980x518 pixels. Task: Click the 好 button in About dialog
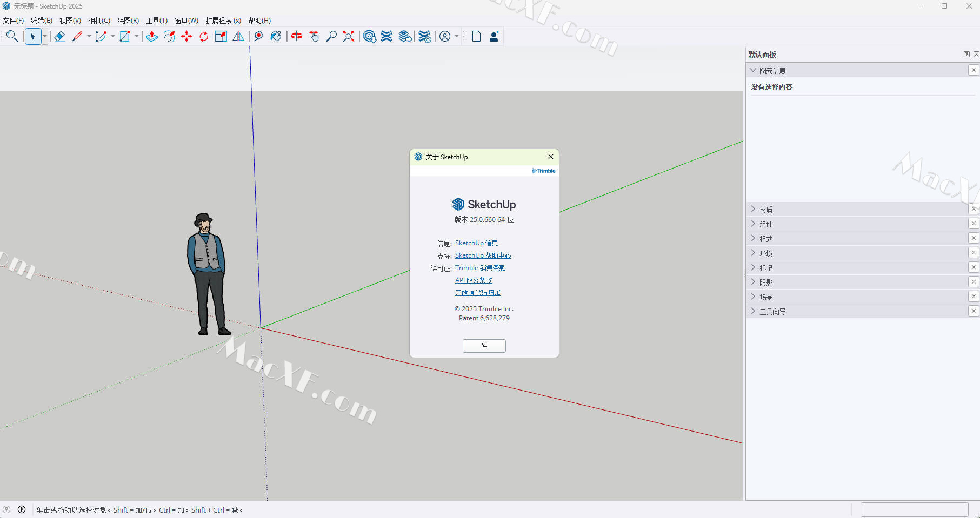pos(484,346)
